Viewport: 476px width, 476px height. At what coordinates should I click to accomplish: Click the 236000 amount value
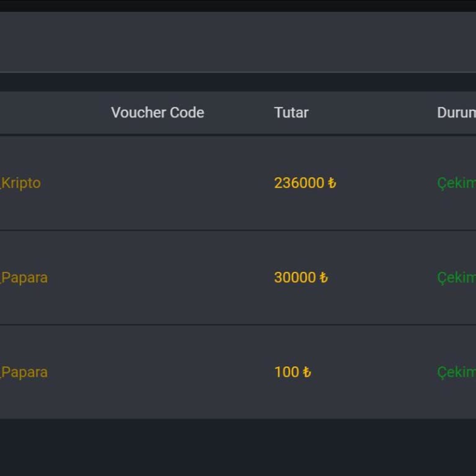(x=299, y=183)
